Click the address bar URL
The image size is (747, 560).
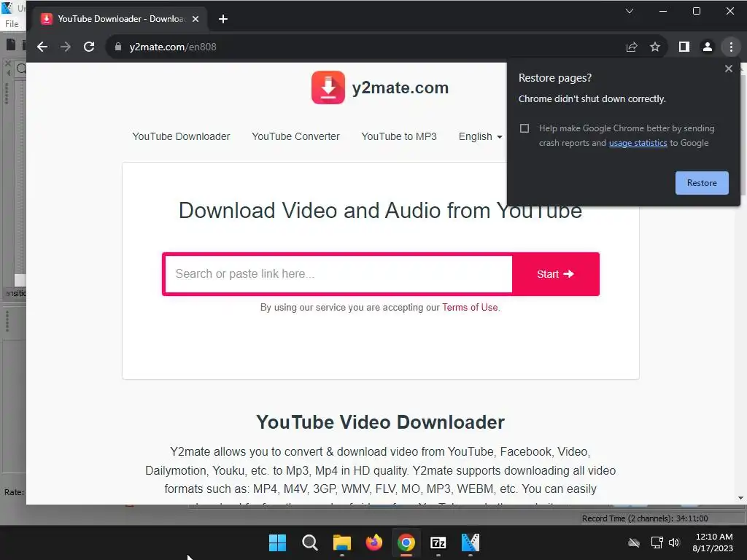pyautogui.click(x=172, y=47)
